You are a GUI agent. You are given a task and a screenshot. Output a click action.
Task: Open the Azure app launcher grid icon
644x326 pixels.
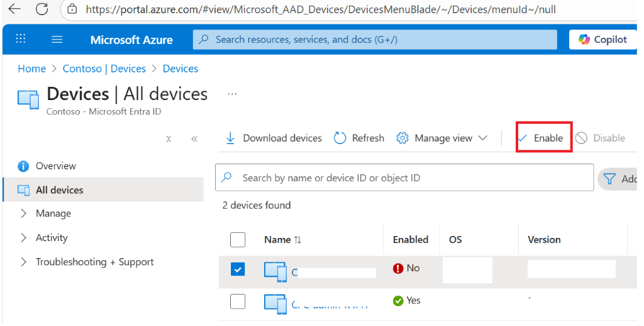pyautogui.click(x=20, y=40)
